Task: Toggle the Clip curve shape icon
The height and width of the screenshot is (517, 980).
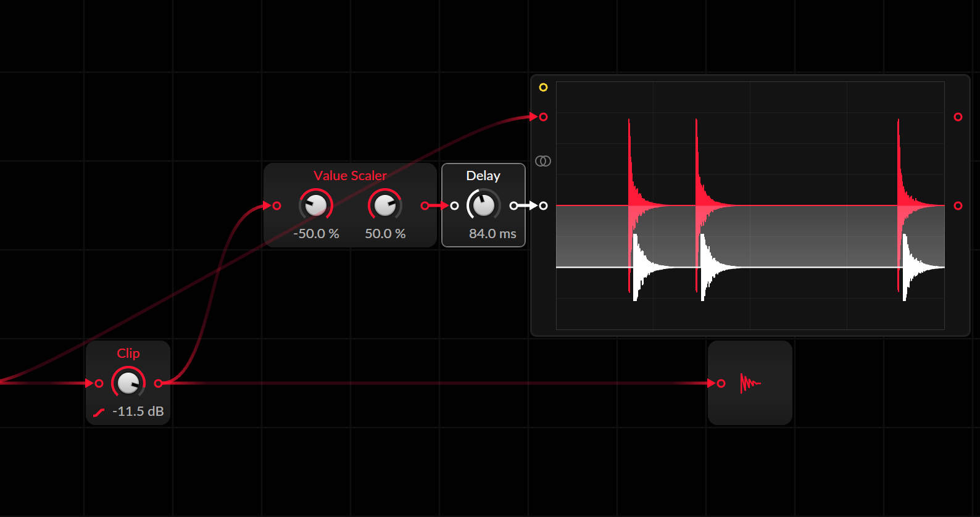Action: click(x=99, y=412)
